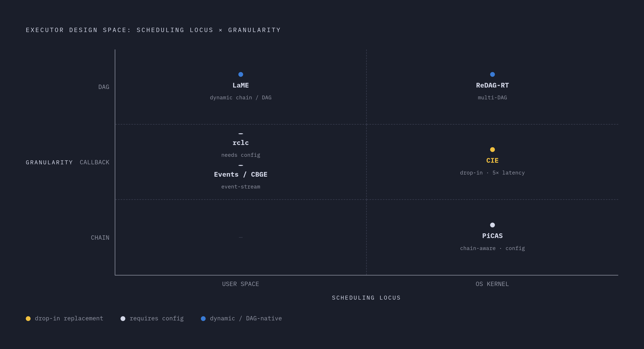Click the 'dynamic / DAG-native' legend text
644x349 pixels.
[x=246, y=318]
